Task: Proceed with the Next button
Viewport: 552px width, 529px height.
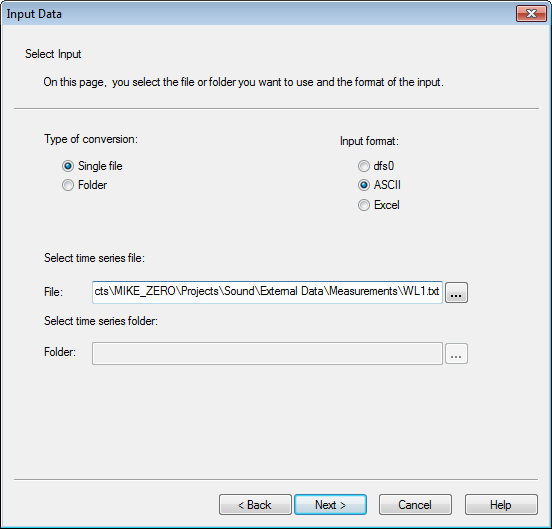Action: 330,505
